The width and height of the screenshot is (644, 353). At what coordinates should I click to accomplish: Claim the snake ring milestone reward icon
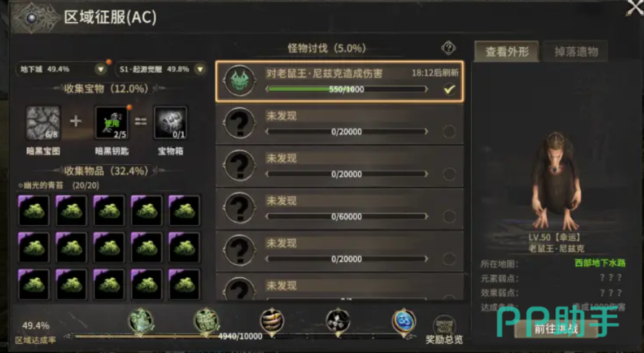[272, 321]
